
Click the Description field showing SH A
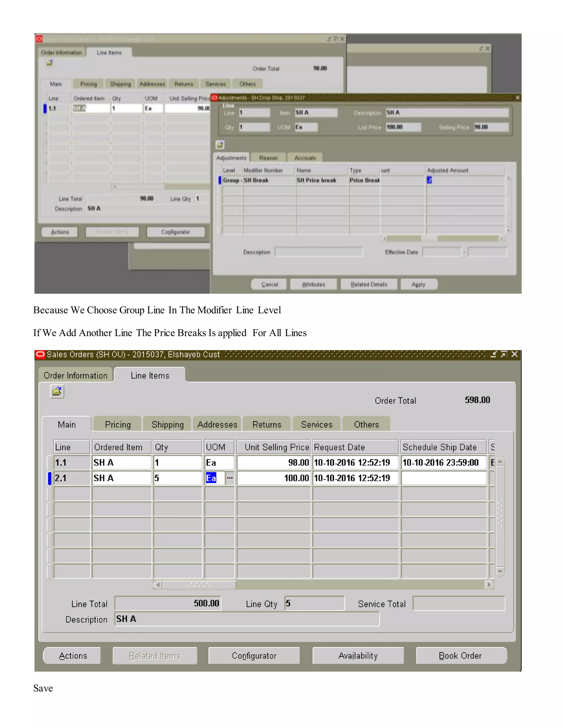coord(247,619)
